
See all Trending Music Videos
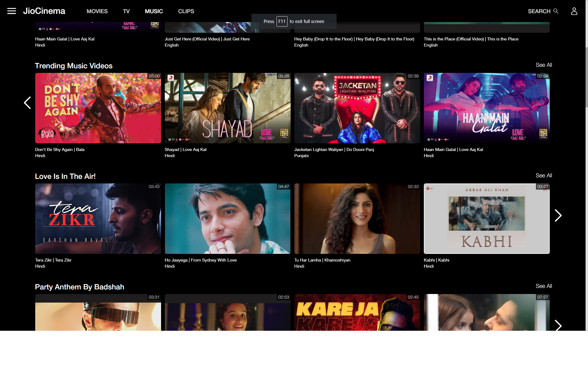tap(544, 65)
